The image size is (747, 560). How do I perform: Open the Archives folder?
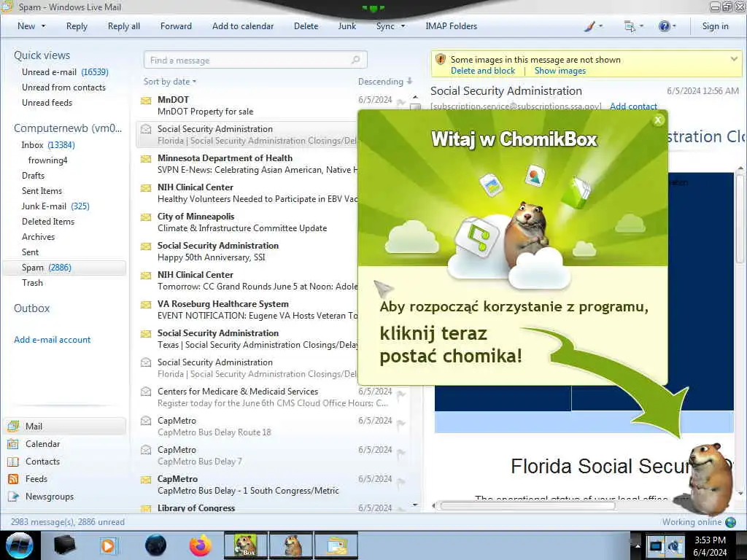point(38,236)
